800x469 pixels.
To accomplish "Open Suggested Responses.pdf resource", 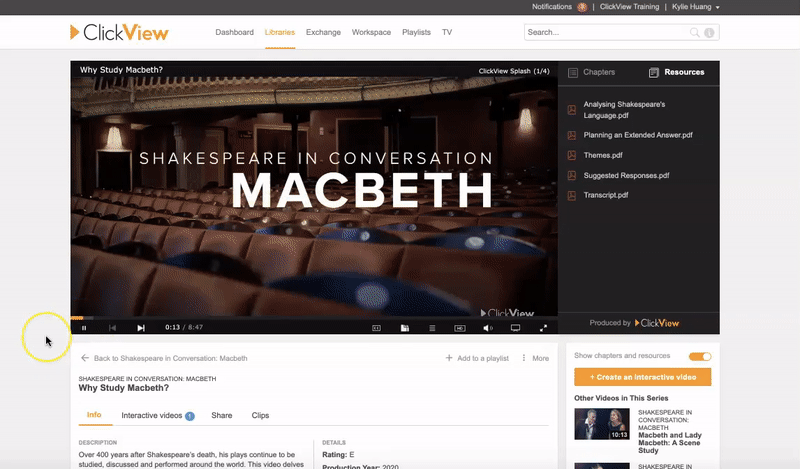I will coord(626,176).
